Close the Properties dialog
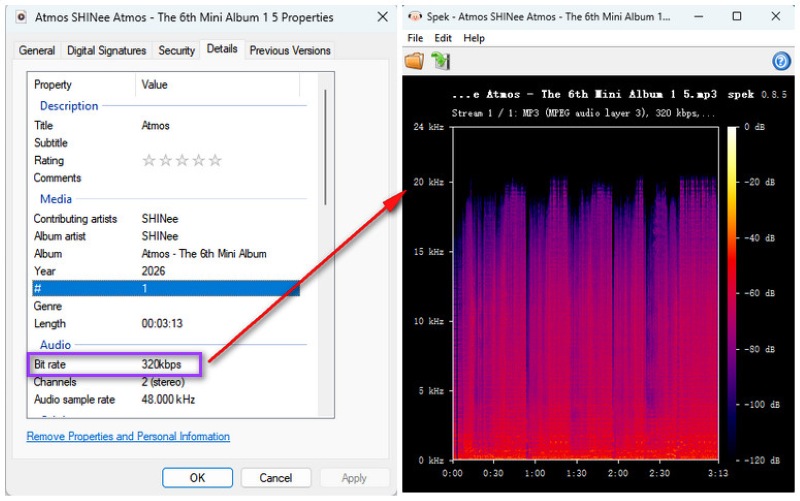The image size is (800, 501). [382, 17]
